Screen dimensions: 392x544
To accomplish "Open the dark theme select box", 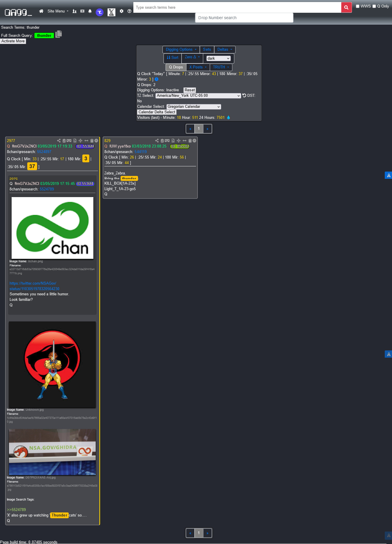I will click(219, 59).
